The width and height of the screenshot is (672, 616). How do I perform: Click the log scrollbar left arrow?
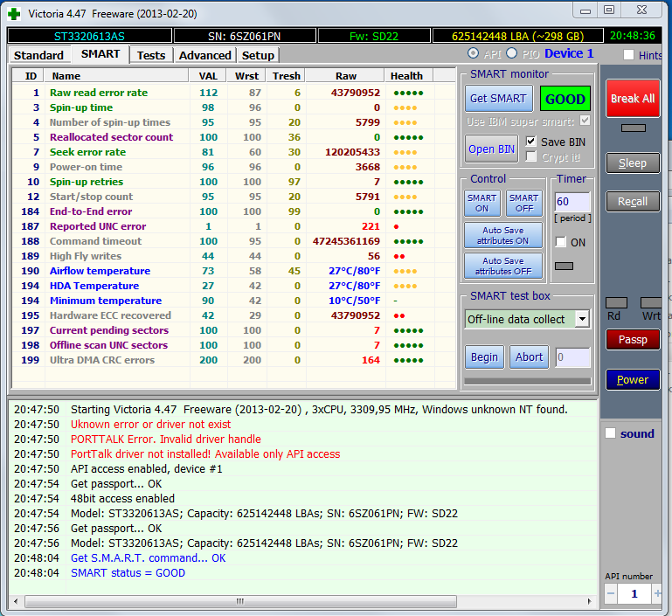coord(16,601)
